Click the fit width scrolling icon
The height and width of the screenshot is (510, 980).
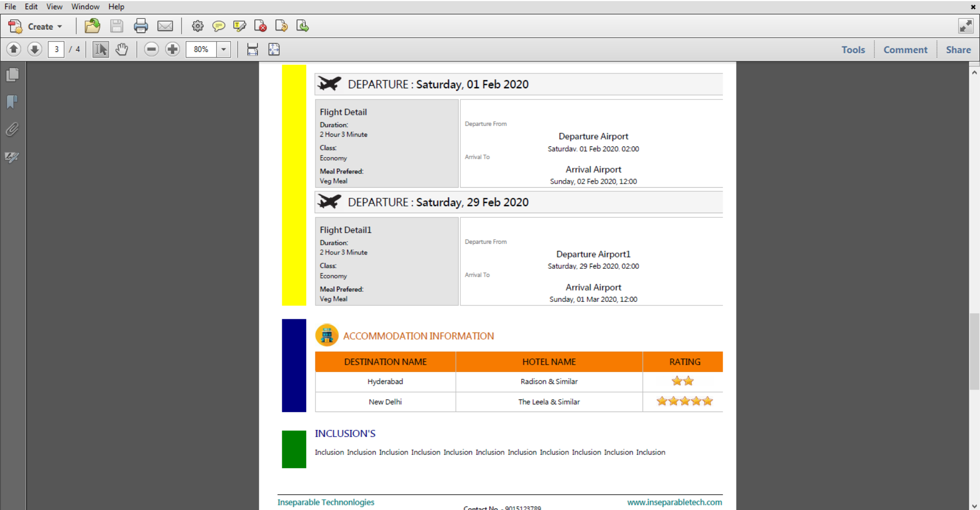(253, 49)
